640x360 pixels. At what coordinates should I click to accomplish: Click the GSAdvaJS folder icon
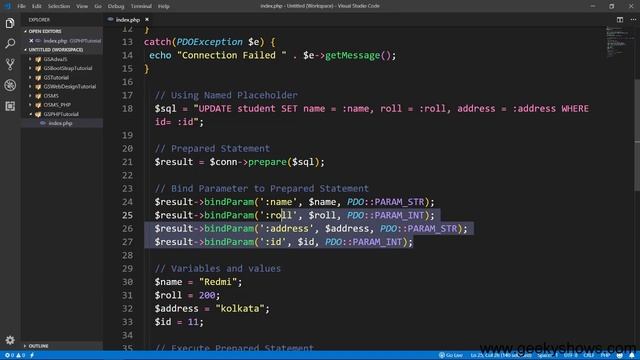[38, 59]
